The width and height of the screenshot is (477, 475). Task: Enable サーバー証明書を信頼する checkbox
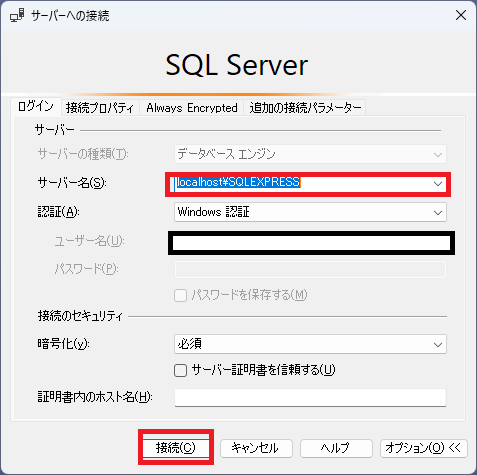(180, 370)
